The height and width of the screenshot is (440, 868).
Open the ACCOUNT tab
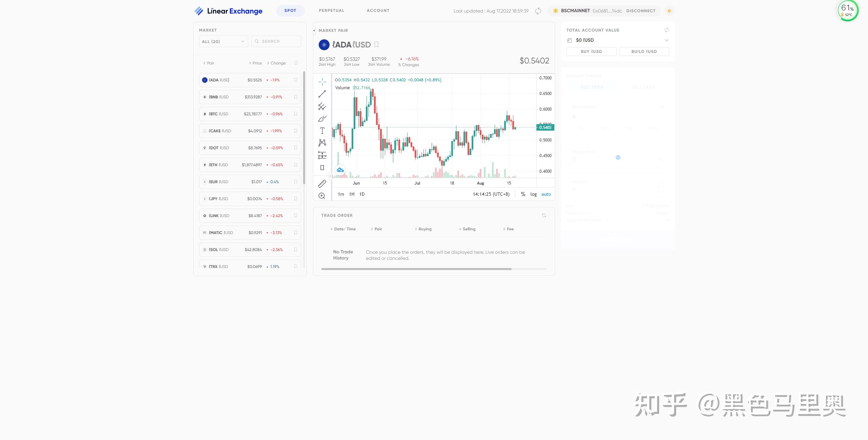pos(378,11)
